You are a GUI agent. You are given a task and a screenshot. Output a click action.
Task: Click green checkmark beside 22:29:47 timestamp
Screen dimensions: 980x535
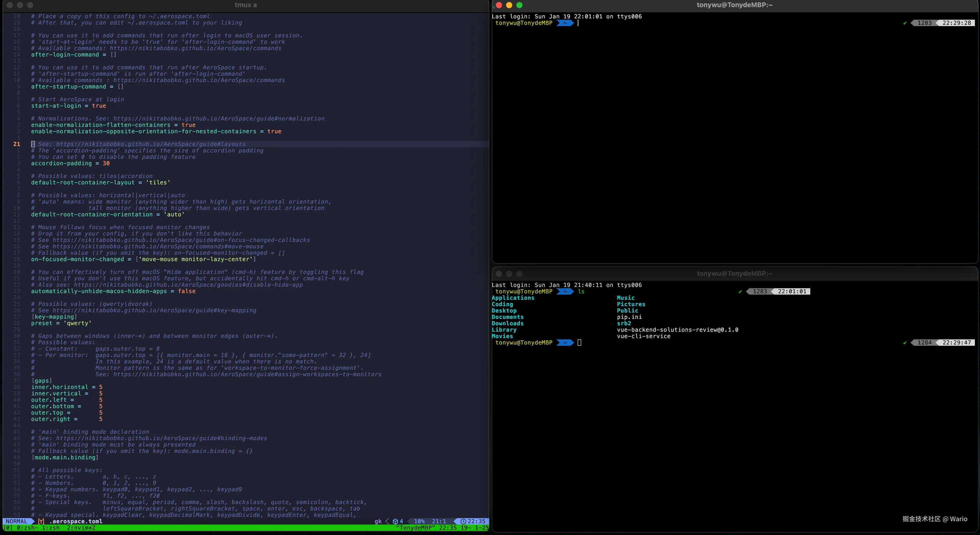point(905,343)
